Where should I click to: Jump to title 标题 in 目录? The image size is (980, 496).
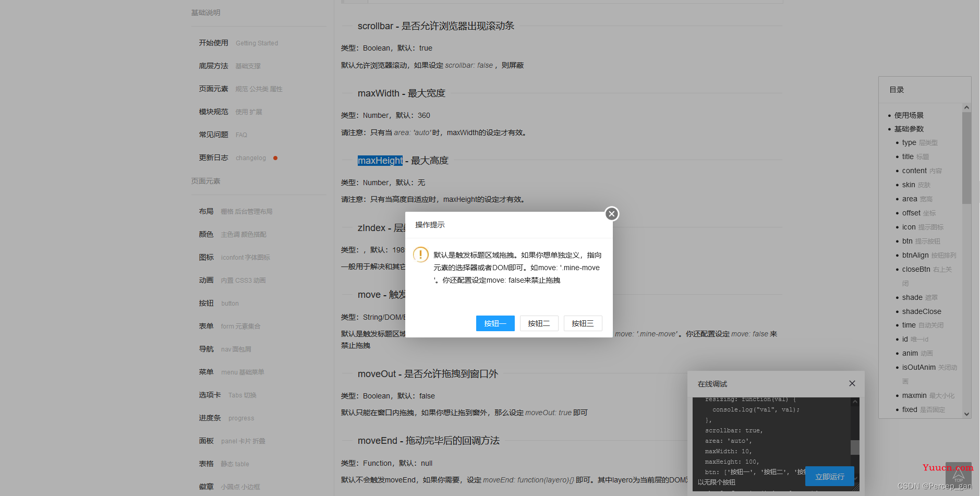point(915,156)
